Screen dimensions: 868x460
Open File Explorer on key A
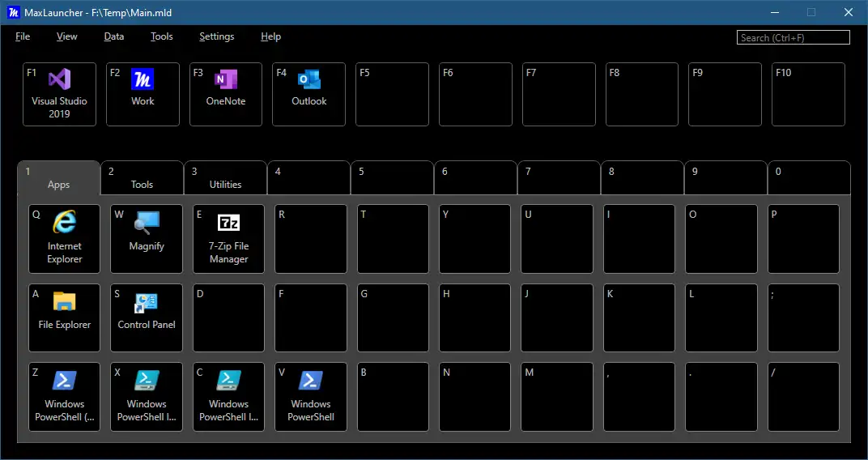[x=64, y=317]
